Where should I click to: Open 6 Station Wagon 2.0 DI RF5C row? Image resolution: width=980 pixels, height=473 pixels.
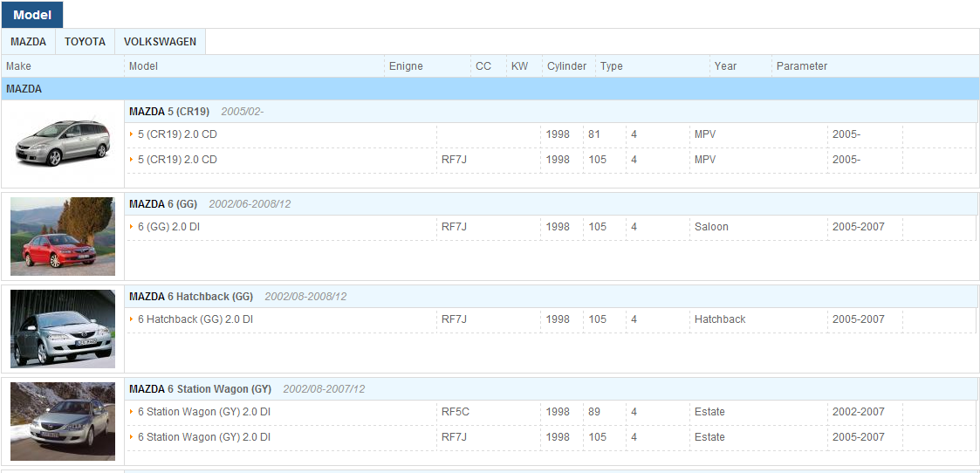click(550, 412)
